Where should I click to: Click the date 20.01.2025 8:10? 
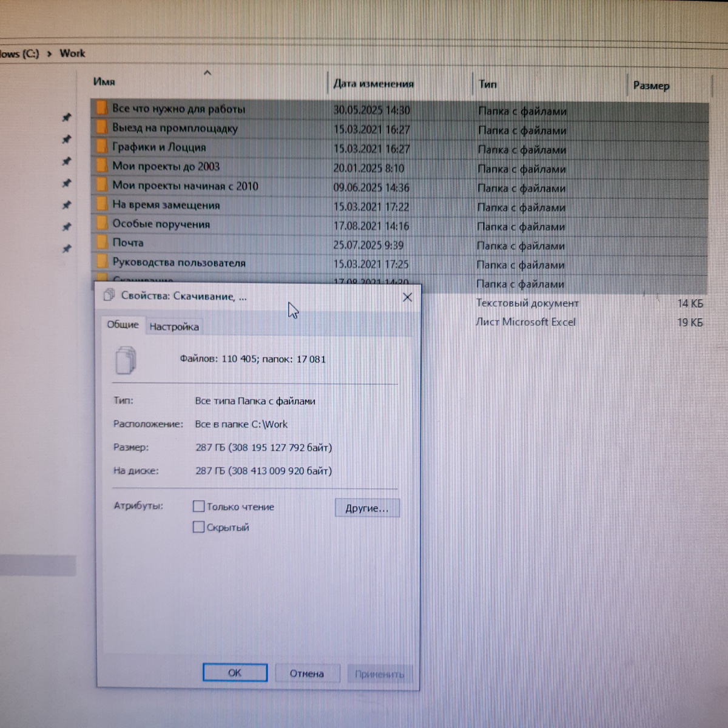(368, 168)
